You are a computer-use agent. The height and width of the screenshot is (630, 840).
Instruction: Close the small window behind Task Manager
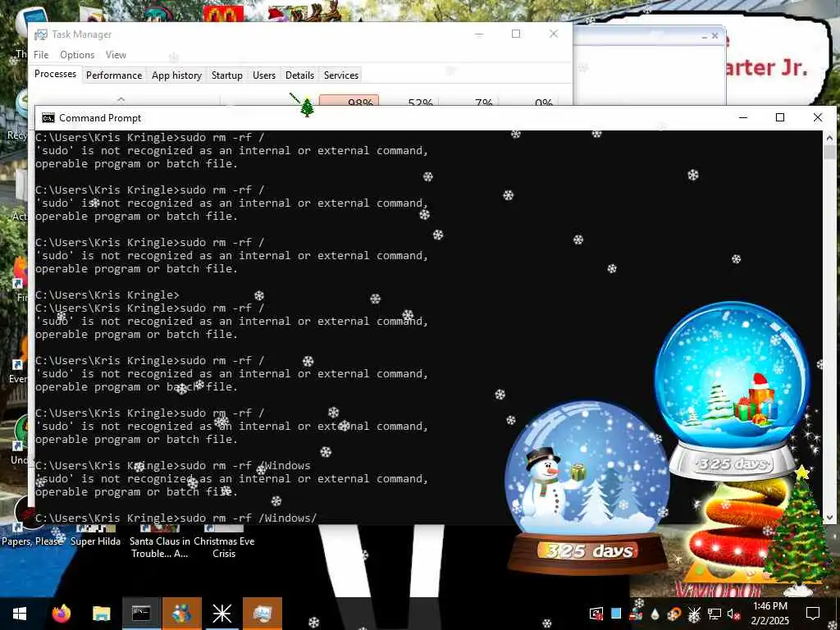714,36
